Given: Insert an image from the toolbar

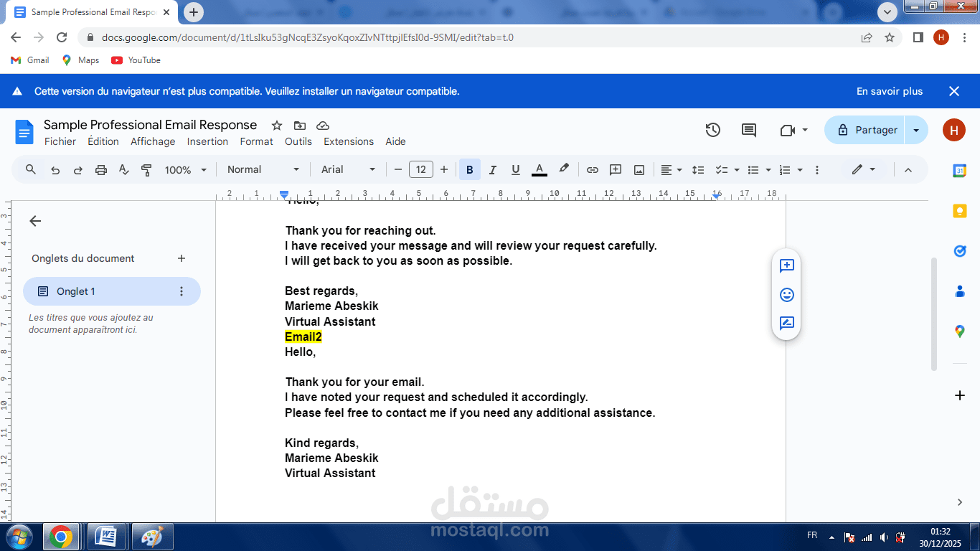Looking at the screenshot, I should point(639,170).
